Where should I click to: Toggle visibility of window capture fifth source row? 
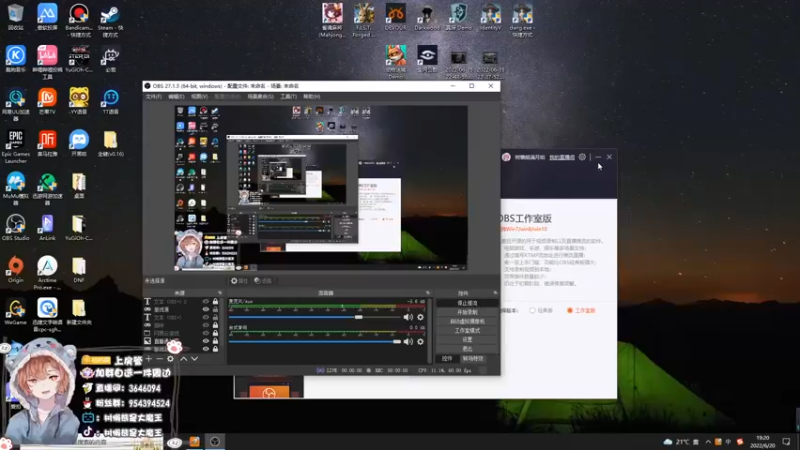[x=206, y=333]
